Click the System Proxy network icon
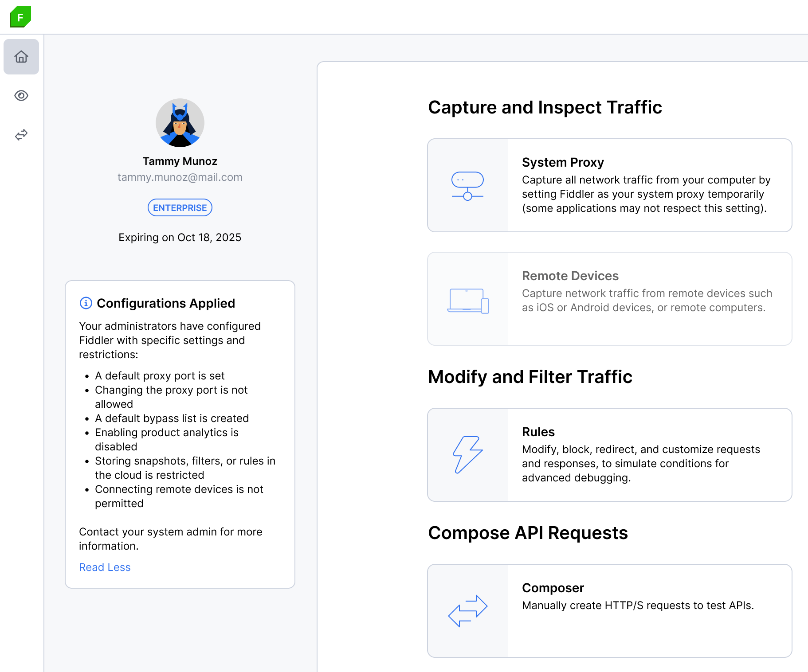This screenshot has height=672, width=808. pos(467,186)
